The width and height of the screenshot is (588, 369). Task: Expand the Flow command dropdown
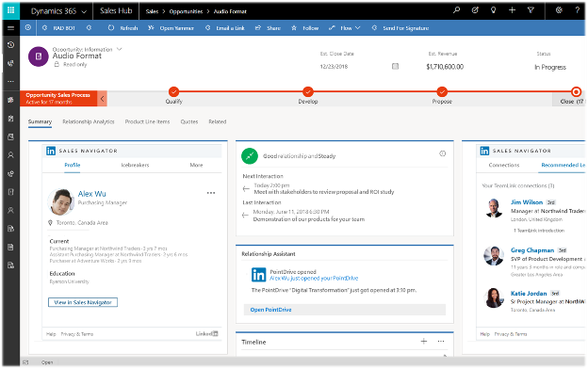pyautogui.click(x=358, y=28)
